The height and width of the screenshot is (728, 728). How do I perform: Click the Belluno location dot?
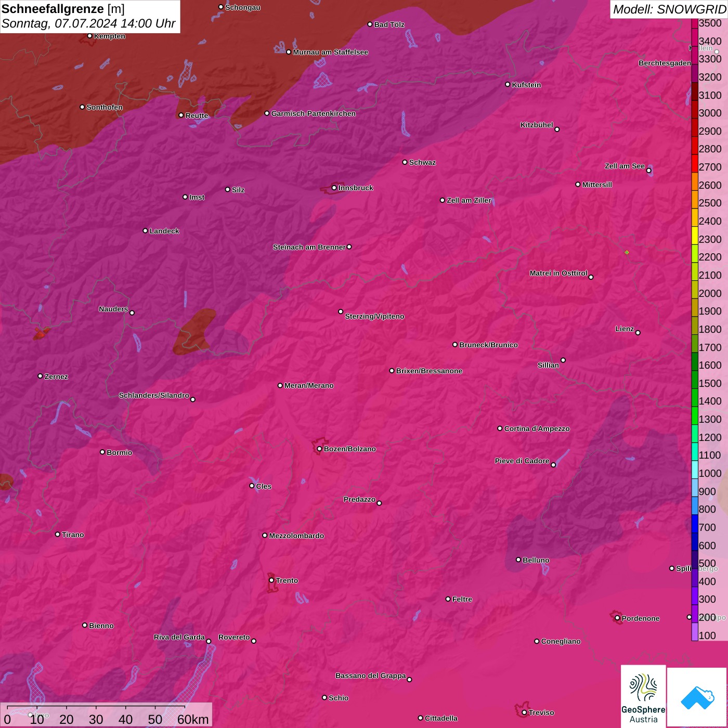[x=518, y=560]
